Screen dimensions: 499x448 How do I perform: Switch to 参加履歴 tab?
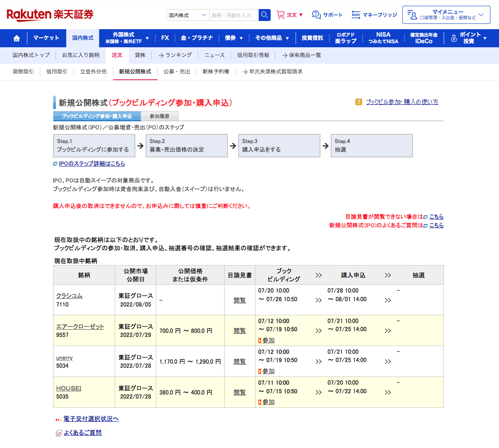[x=159, y=116]
